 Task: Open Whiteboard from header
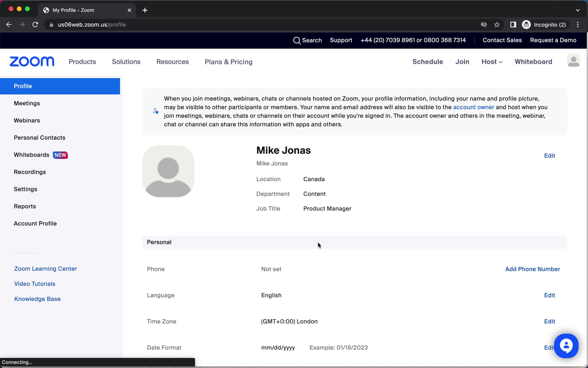533,62
